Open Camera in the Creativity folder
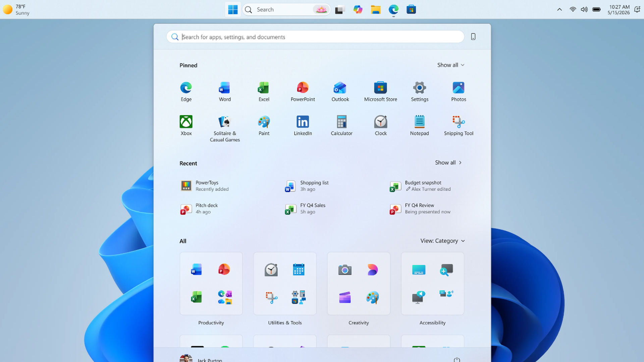Viewport: 644px width, 362px height. 345,269
